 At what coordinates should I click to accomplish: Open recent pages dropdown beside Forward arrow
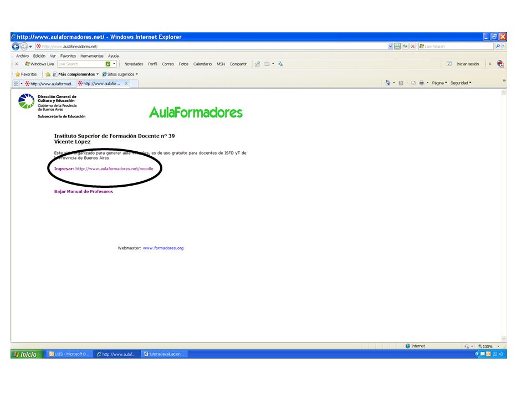click(30, 47)
